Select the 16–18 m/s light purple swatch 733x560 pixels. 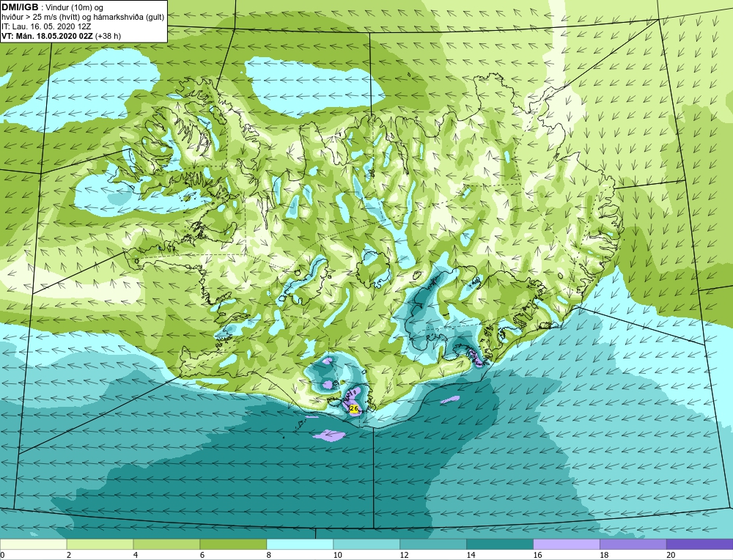(x=566, y=544)
